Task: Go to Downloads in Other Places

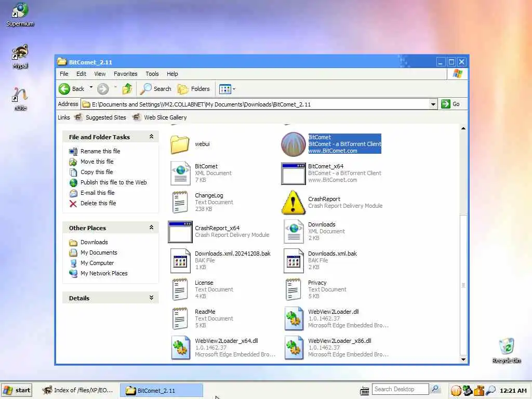Action: [x=88, y=242]
